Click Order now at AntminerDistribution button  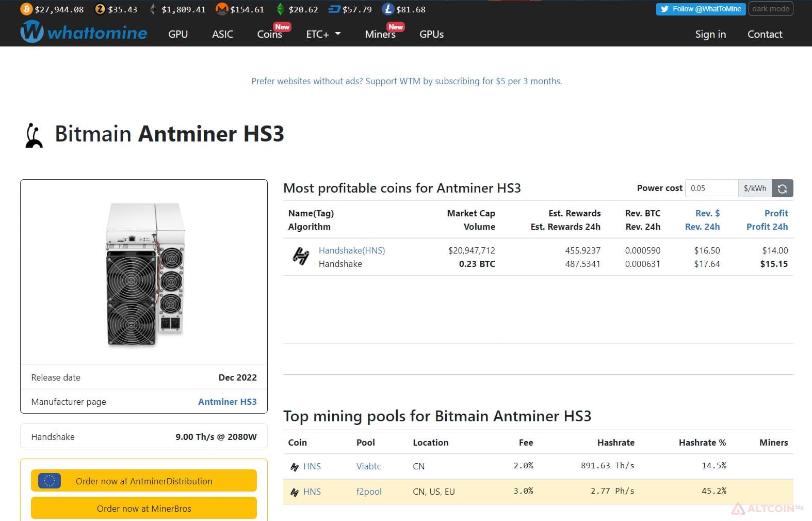pos(144,481)
